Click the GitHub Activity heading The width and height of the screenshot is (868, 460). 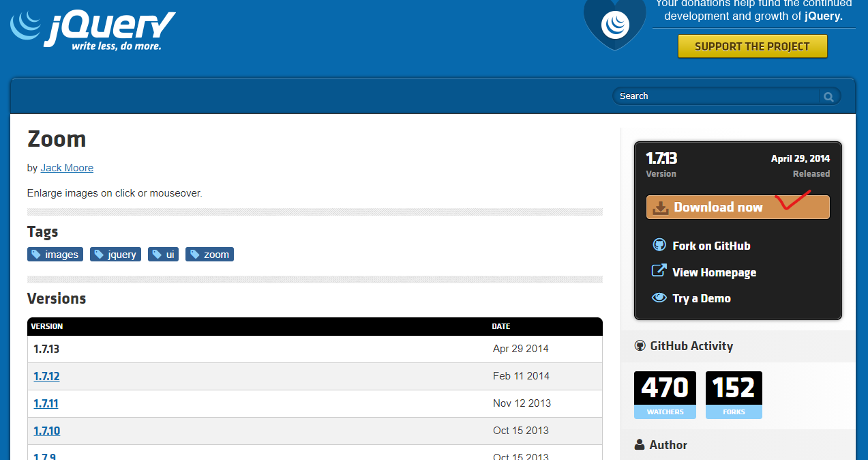click(x=691, y=346)
